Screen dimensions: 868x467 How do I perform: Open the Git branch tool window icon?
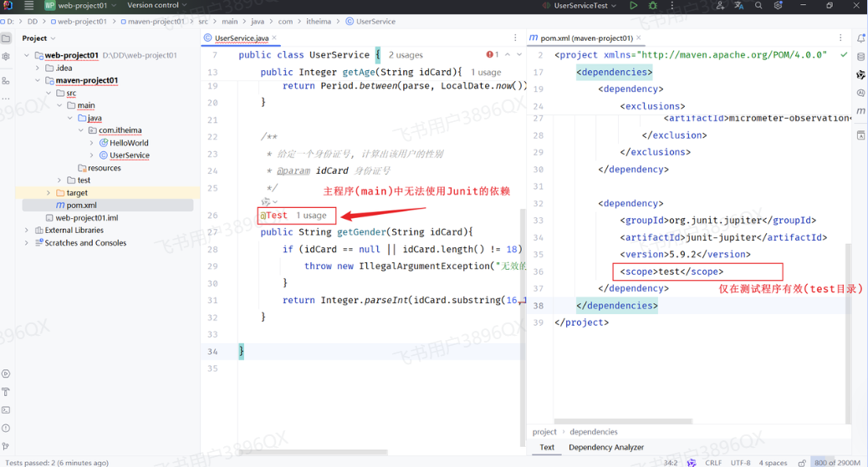[6, 446]
